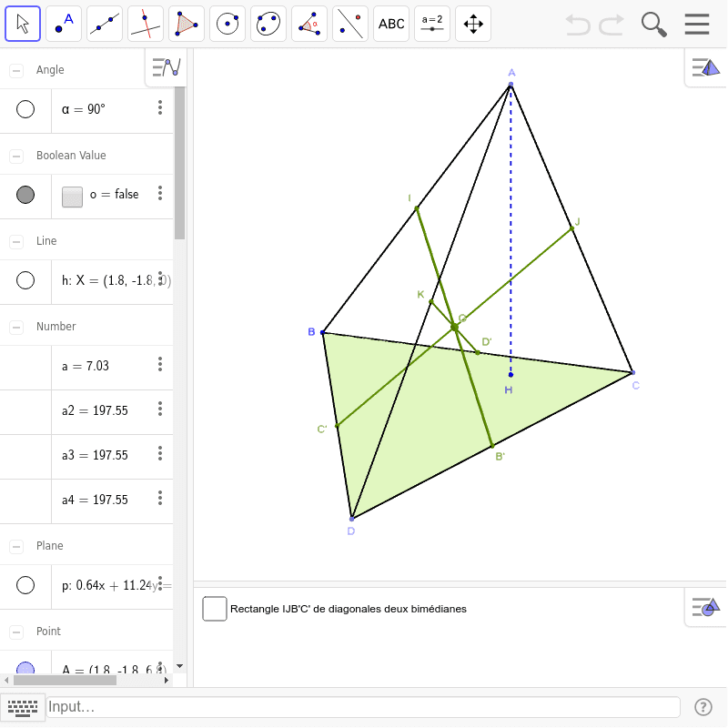
Task: Click the Redo arrow
Action: [x=612, y=25]
